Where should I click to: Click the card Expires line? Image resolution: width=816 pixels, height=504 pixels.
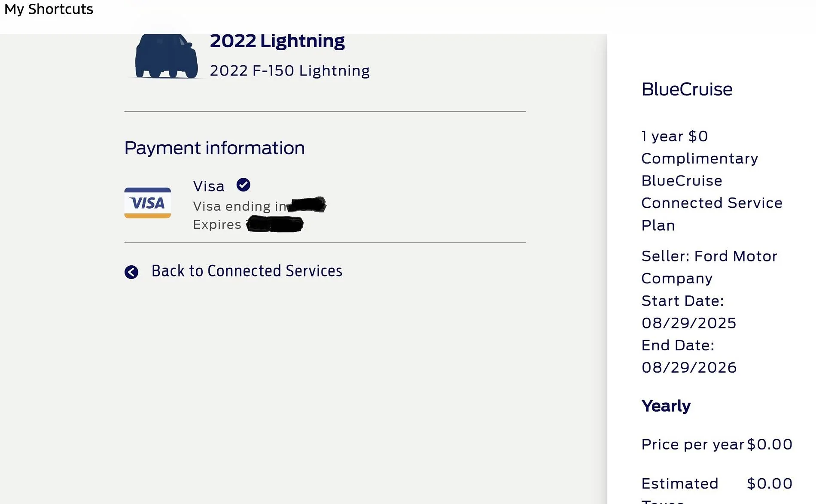pos(217,225)
